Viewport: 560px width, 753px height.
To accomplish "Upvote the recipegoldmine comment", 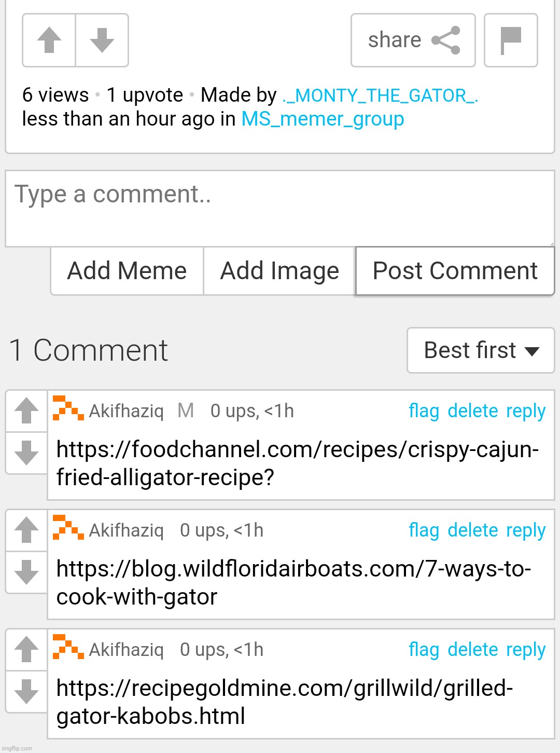I will click(x=26, y=650).
